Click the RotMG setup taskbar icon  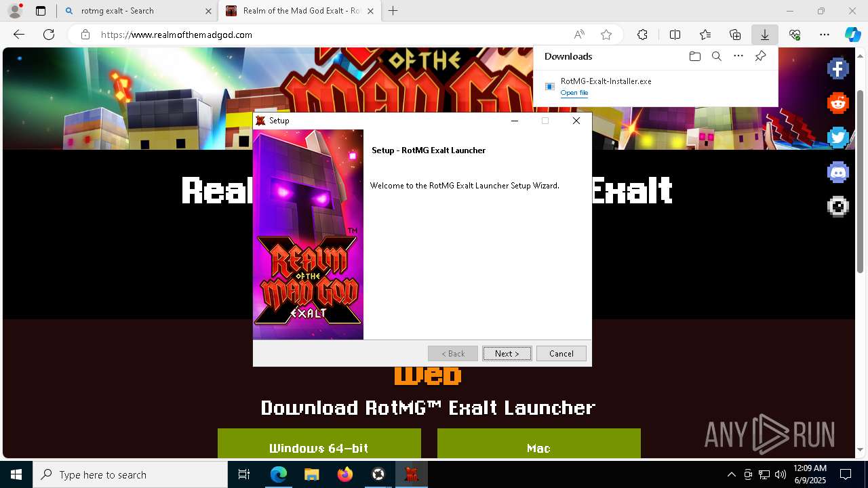tap(411, 474)
